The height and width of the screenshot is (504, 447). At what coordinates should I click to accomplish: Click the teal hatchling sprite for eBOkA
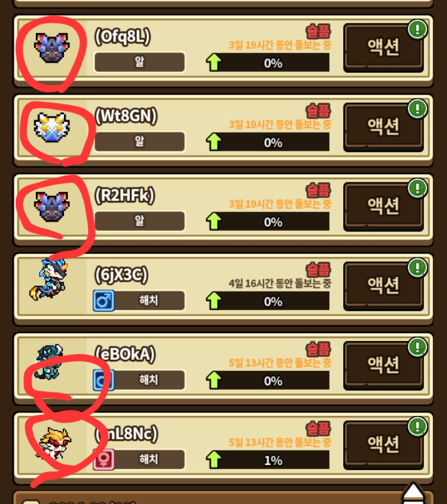click(x=49, y=362)
